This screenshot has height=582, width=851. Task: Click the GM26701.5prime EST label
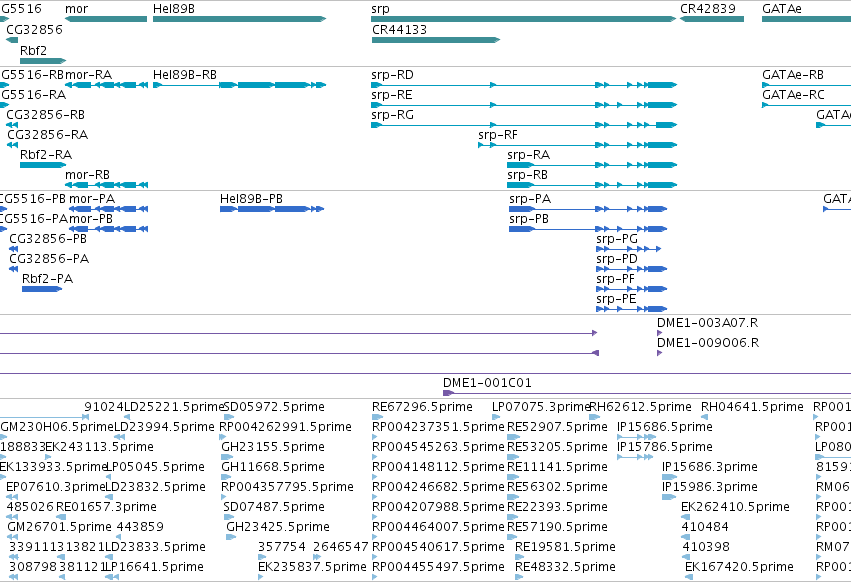[x=59, y=528]
